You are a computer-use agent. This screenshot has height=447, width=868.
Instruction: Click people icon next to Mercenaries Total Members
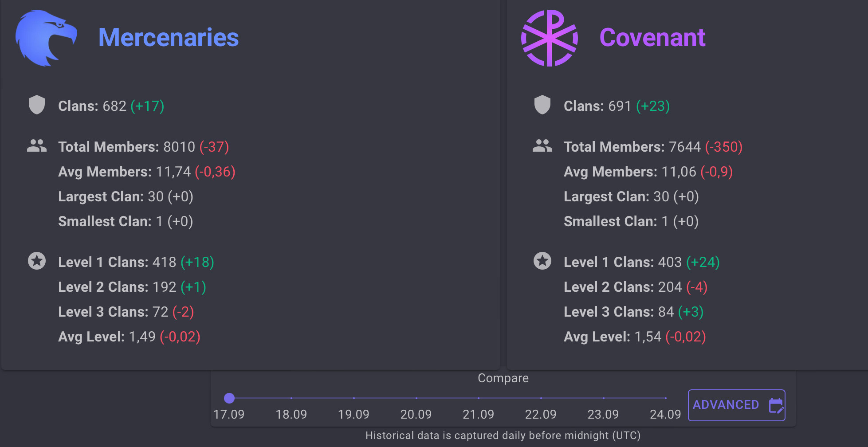(37, 146)
